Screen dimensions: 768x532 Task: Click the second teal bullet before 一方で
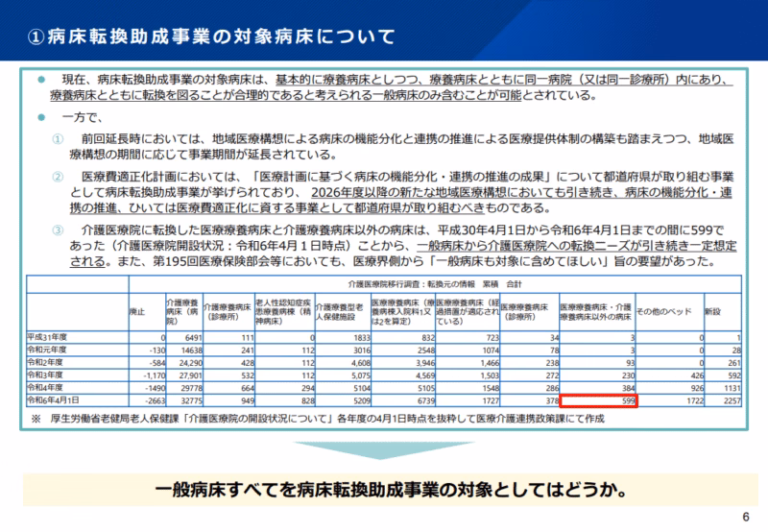(40, 117)
